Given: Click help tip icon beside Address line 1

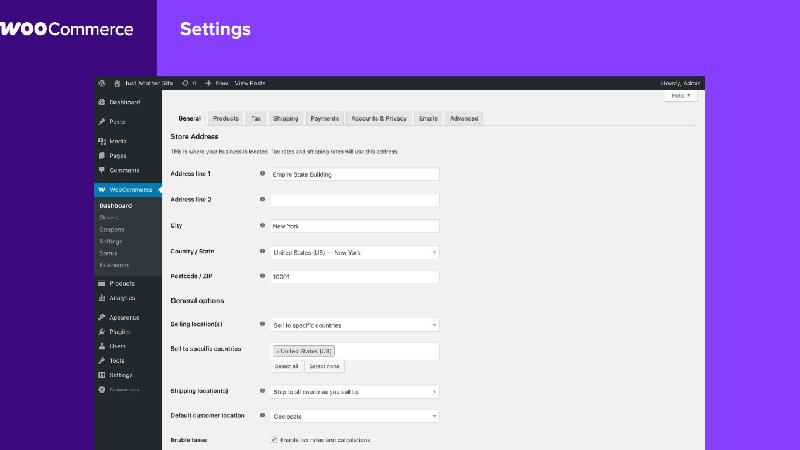Looking at the screenshot, I should coord(262,173).
